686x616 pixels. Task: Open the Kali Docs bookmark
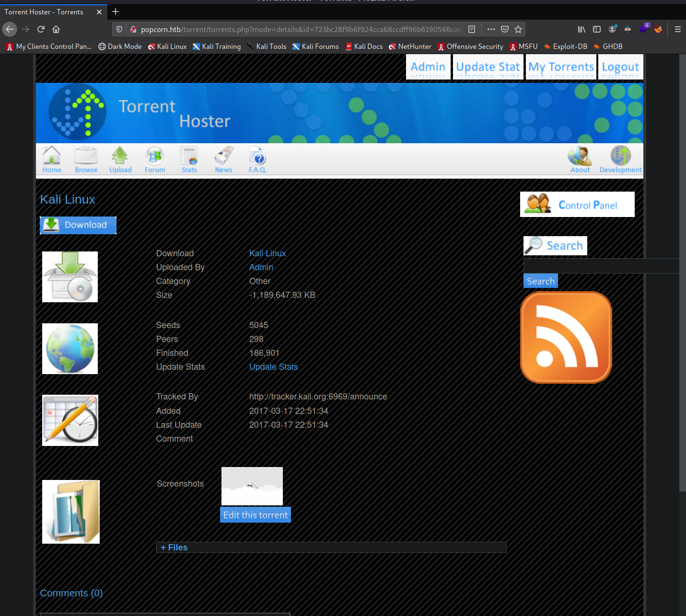[x=364, y=46]
